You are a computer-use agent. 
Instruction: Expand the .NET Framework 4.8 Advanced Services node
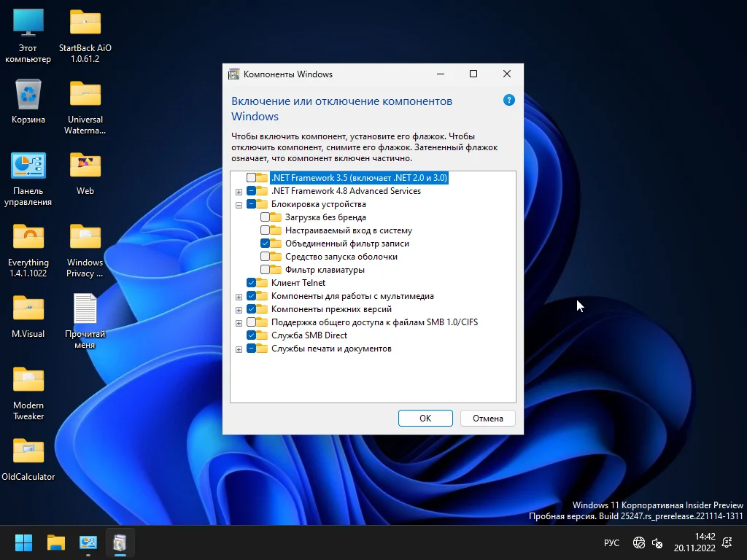tap(239, 191)
